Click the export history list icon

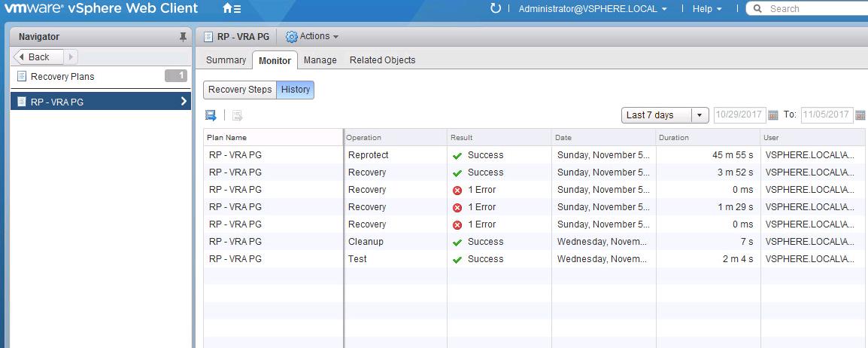(211, 115)
